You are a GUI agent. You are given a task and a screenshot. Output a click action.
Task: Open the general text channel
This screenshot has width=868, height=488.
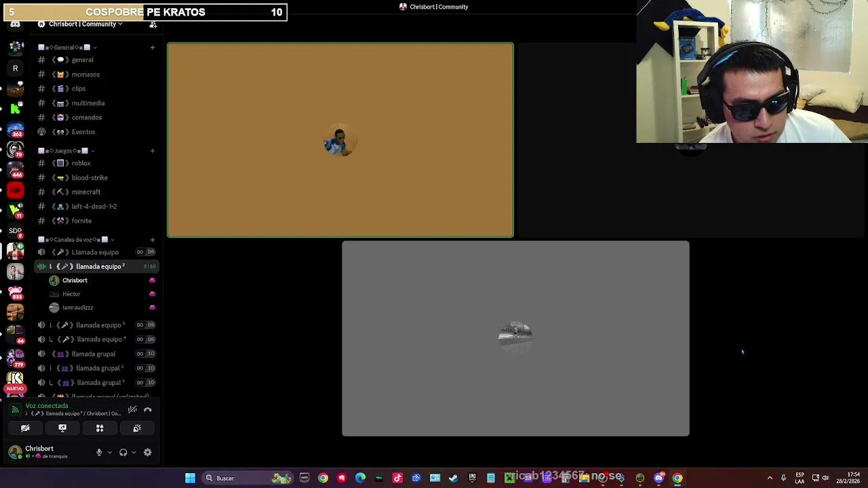[x=97, y=60]
